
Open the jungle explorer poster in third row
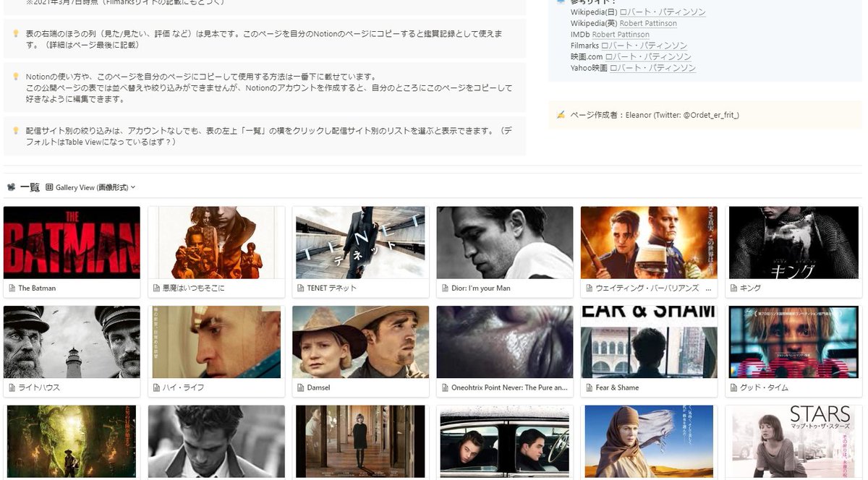click(72, 442)
